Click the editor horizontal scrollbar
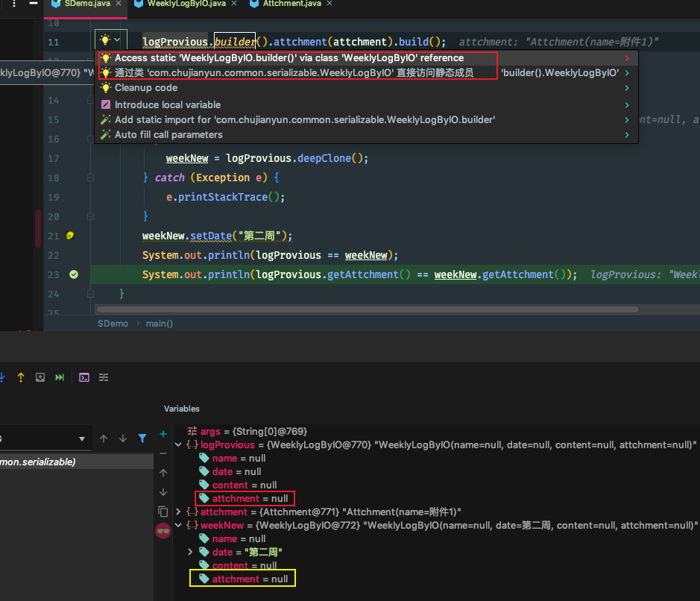The width and height of the screenshot is (700, 601). coord(368,309)
